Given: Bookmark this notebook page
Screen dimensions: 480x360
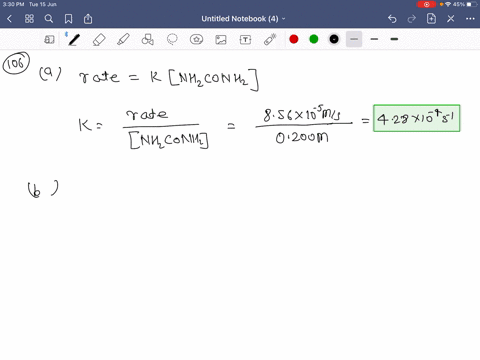Looking at the screenshot, I should pos(68,19).
